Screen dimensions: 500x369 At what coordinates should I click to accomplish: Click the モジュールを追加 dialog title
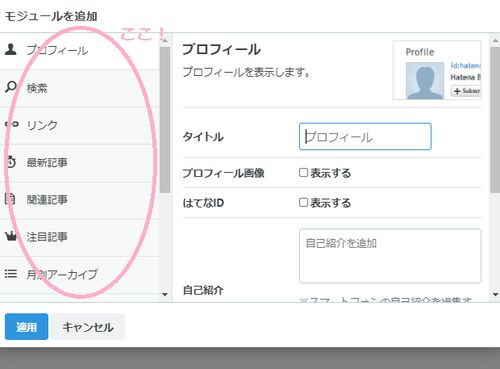(51, 16)
